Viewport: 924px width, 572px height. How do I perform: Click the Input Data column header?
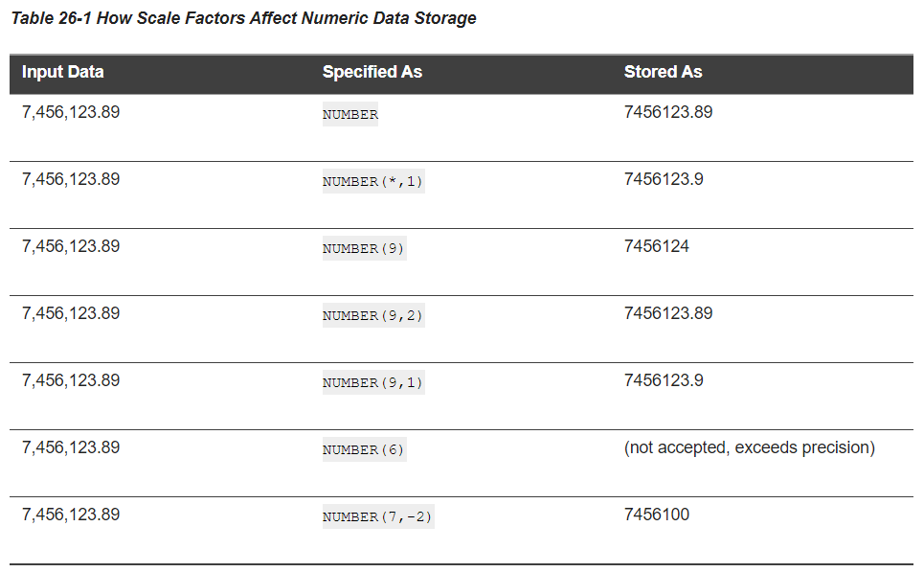63,72
